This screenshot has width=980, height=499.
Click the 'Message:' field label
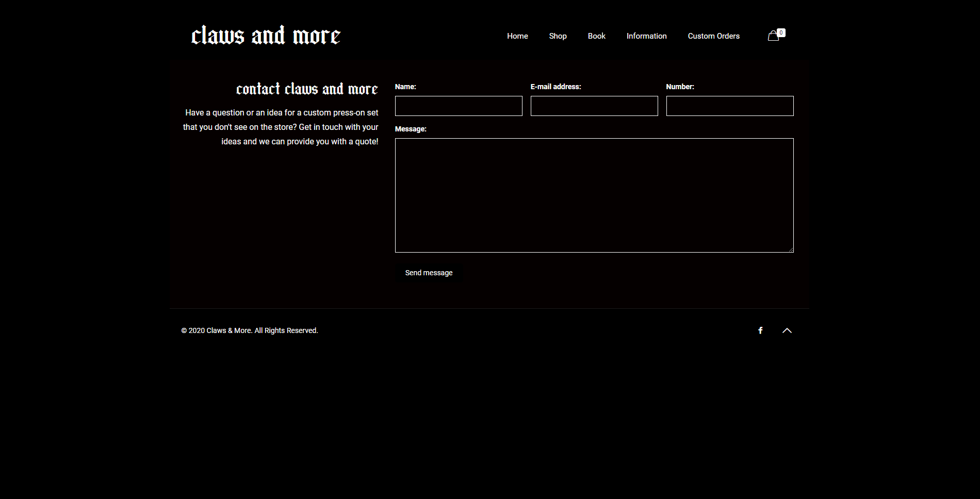[411, 129]
